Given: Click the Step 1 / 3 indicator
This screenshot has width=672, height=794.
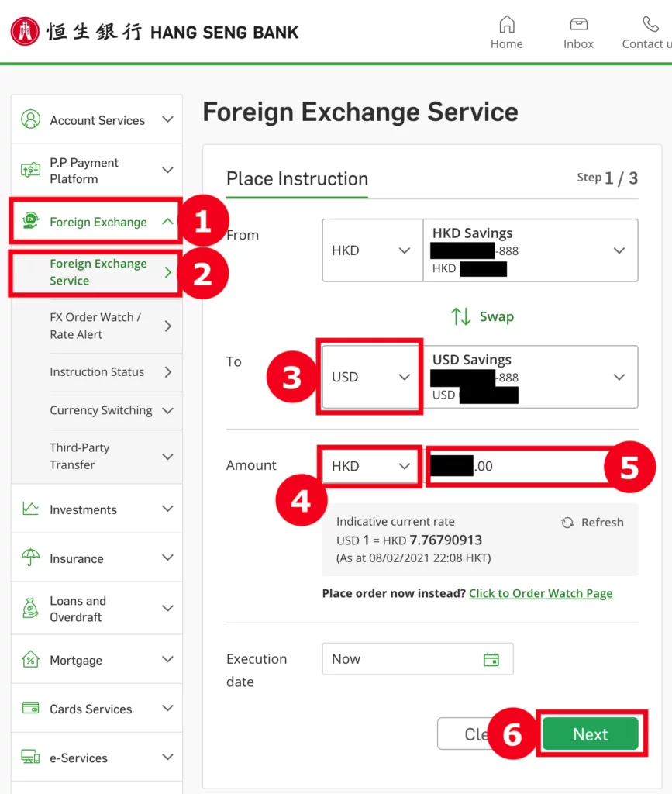Looking at the screenshot, I should [607, 178].
